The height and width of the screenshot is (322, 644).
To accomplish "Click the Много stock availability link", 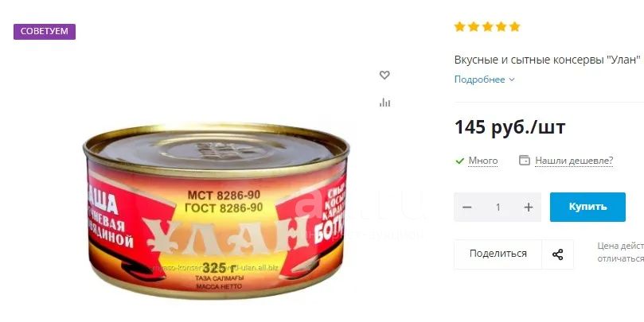I will 483,161.
